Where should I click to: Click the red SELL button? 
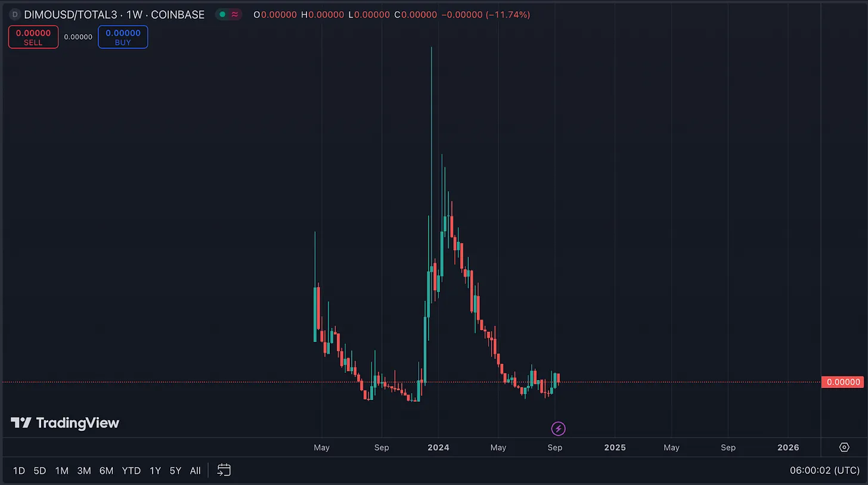(33, 37)
